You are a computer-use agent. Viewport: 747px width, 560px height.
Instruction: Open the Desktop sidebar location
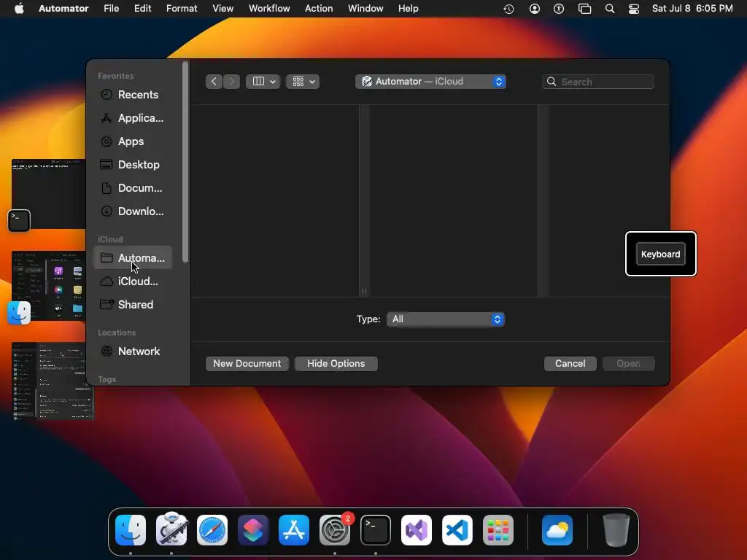133,165
